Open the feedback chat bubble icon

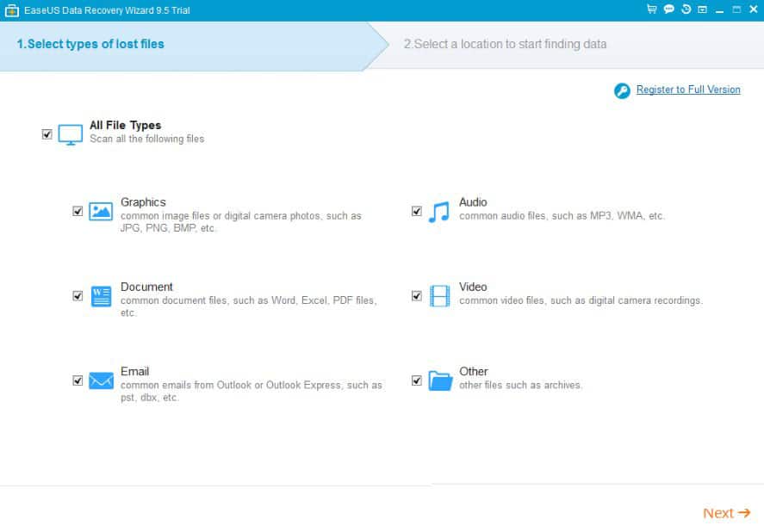(669, 9)
